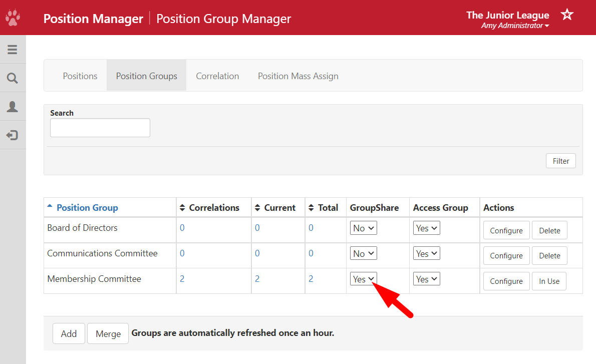The image size is (596, 364).
Task: Focus the Search input field
Action: 100,128
